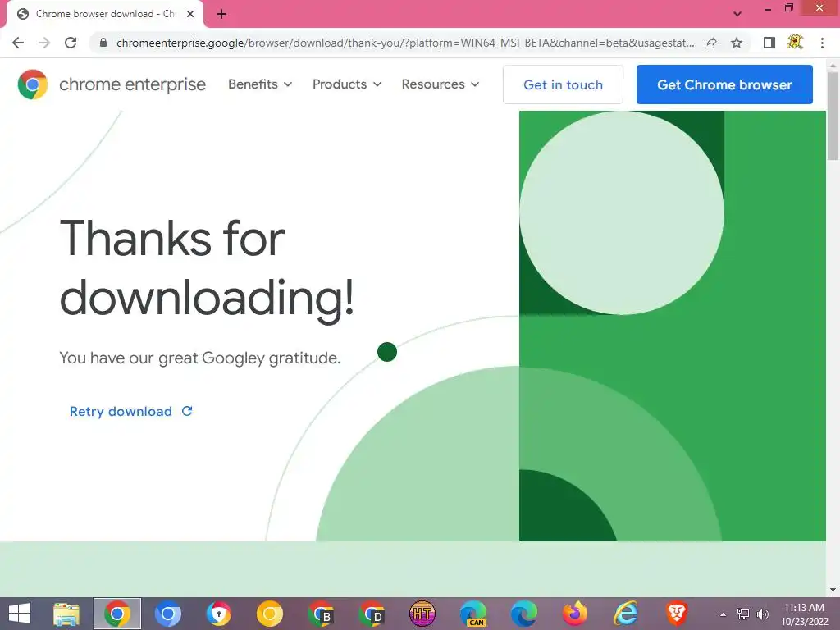The height and width of the screenshot is (630, 840).
Task: Click Retry download link
Action: (130, 412)
